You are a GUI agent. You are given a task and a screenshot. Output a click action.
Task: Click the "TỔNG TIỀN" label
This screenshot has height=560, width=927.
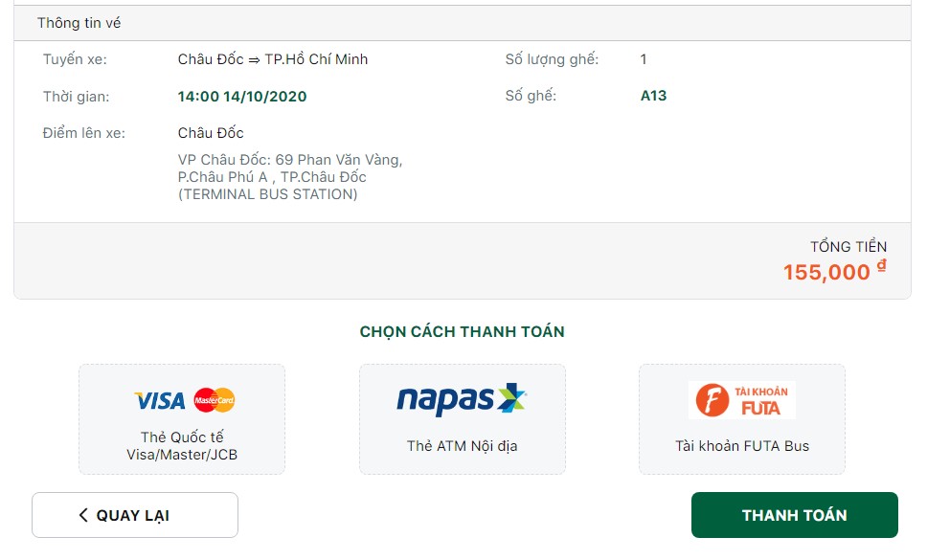[x=848, y=247]
